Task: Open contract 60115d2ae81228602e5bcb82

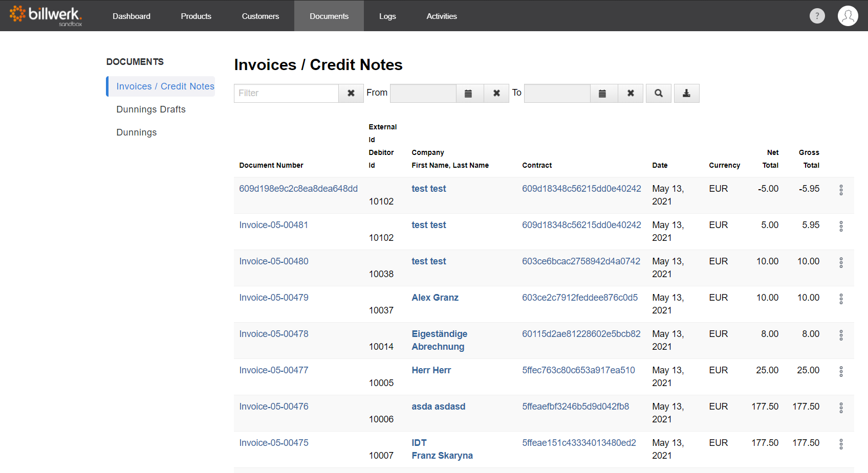Action: (581, 334)
